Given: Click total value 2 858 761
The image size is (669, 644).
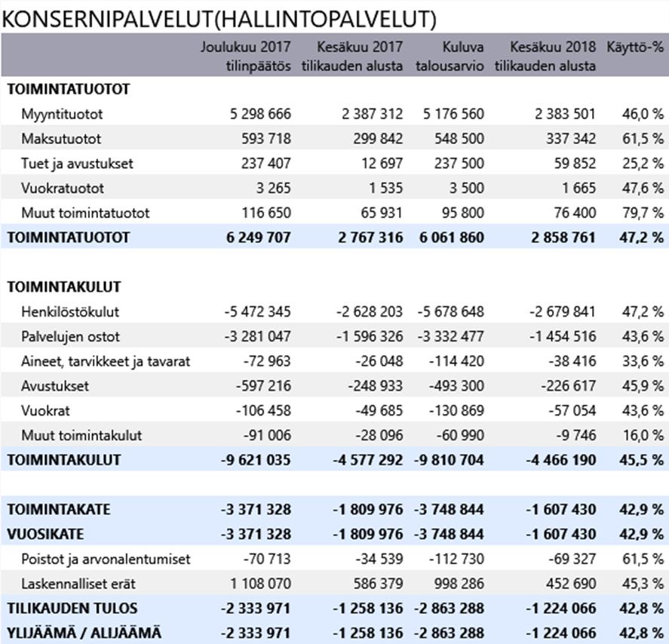Looking at the screenshot, I should 563,238.
